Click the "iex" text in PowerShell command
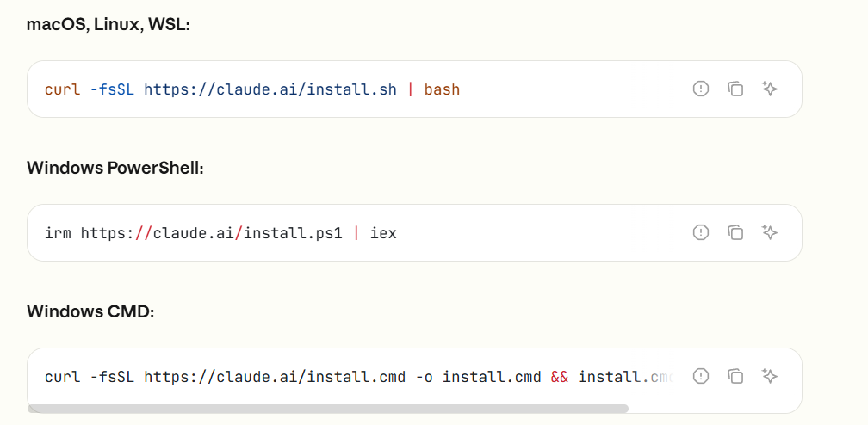The height and width of the screenshot is (425, 868). pos(384,233)
